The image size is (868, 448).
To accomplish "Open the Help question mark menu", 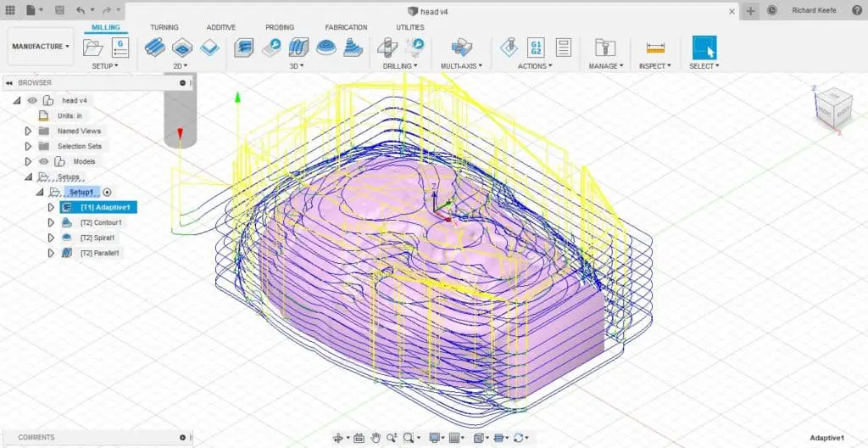I will pyautogui.click(x=858, y=10).
